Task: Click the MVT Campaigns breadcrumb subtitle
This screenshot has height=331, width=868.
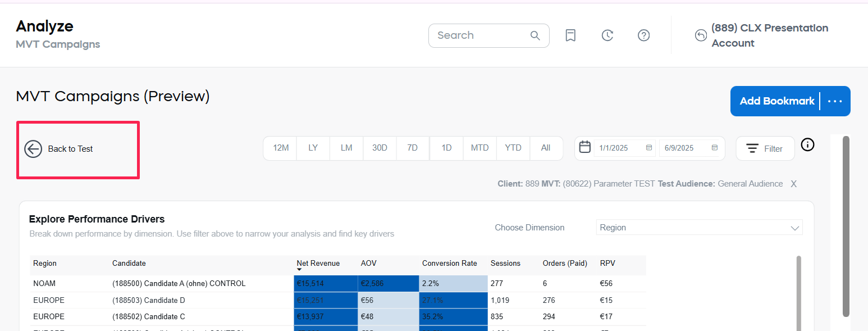Action: [x=58, y=44]
